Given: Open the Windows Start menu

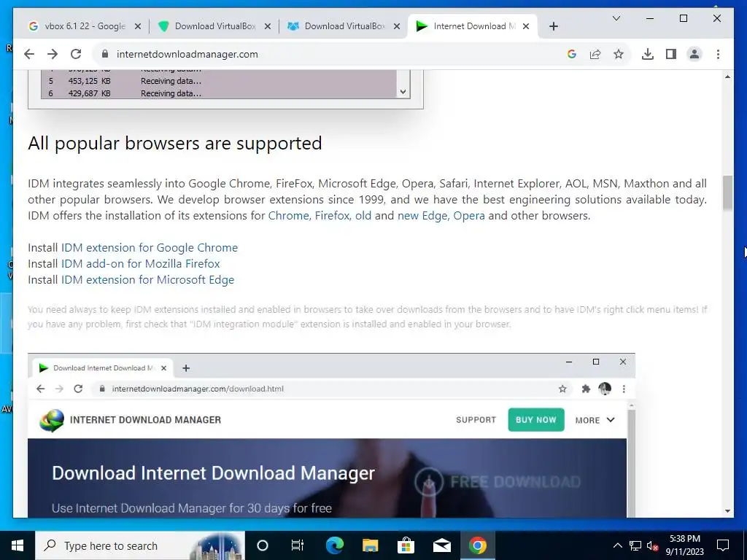Looking at the screenshot, I should pos(18,545).
